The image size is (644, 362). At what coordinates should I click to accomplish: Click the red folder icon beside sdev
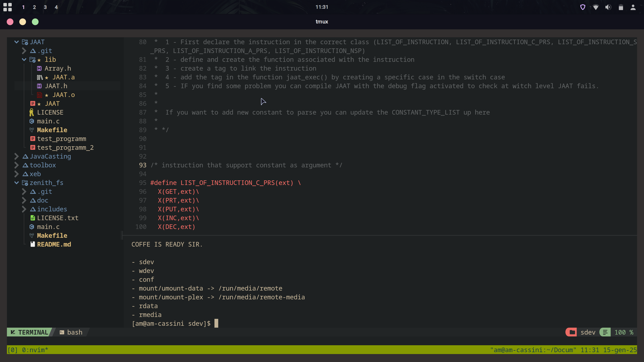(x=571, y=332)
